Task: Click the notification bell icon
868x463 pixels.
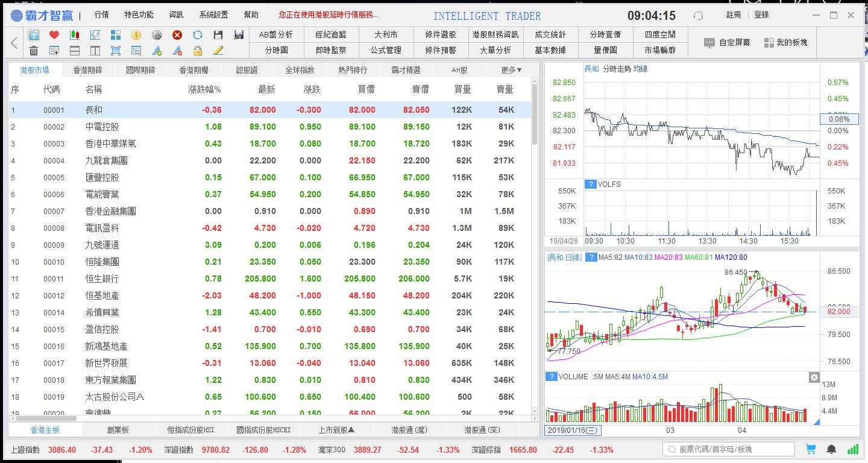Action: 831,449
